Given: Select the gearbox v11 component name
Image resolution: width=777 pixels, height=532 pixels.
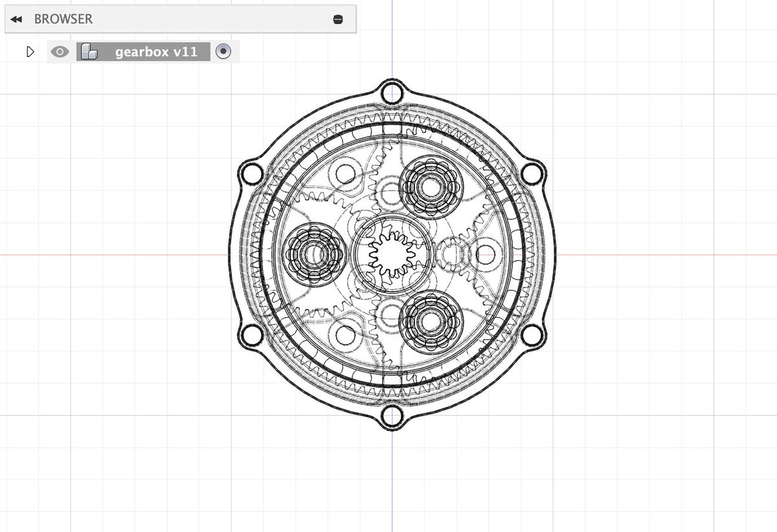Looking at the screenshot, I should coord(156,52).
